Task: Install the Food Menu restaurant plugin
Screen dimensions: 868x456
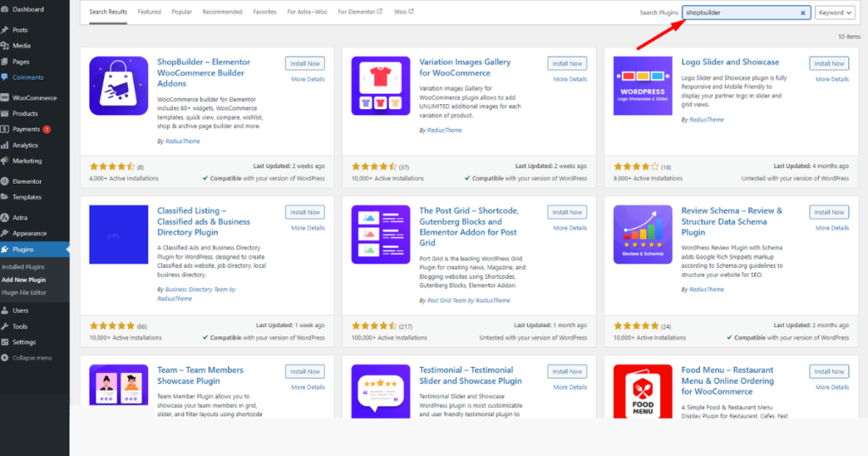Action: click(829, 371)
